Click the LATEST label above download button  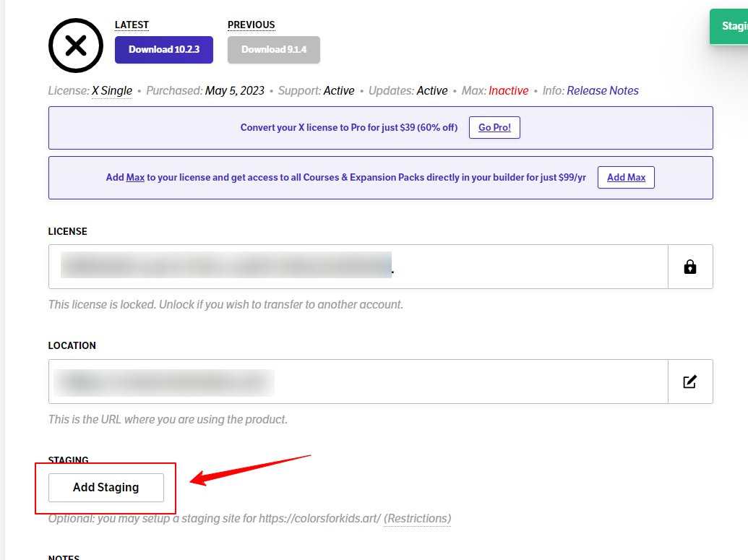click(x=132, y=25)
